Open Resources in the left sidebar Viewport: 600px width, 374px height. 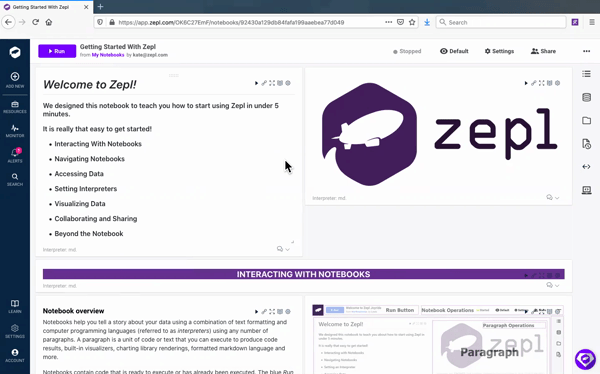pyautogui.click(x=15, y=107)
